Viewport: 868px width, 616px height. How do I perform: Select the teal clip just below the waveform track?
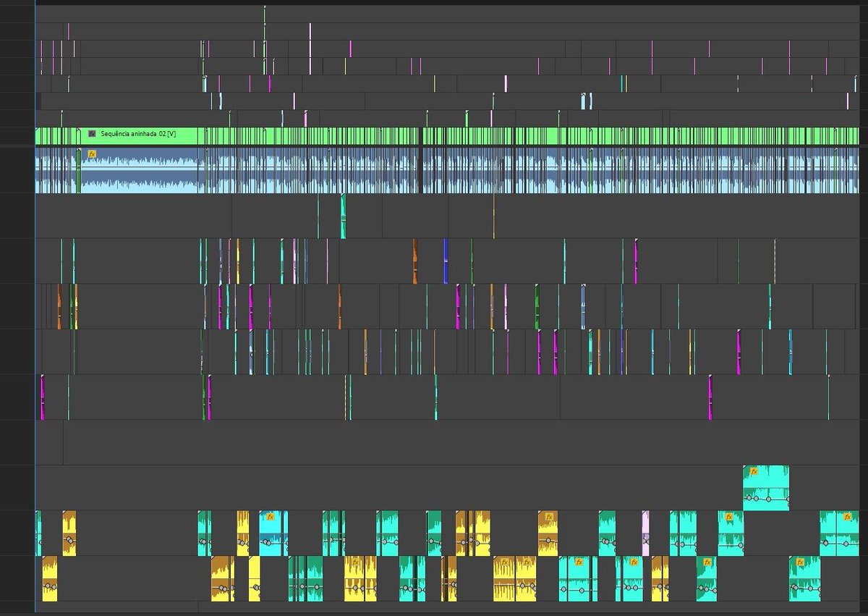(x=343, y=216)
